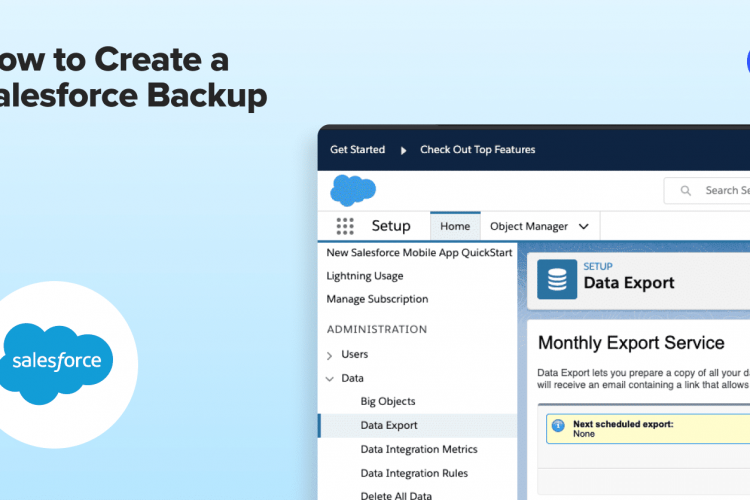
Task: Select Big Objects in the sidebar
Action: tap(388, 401)
